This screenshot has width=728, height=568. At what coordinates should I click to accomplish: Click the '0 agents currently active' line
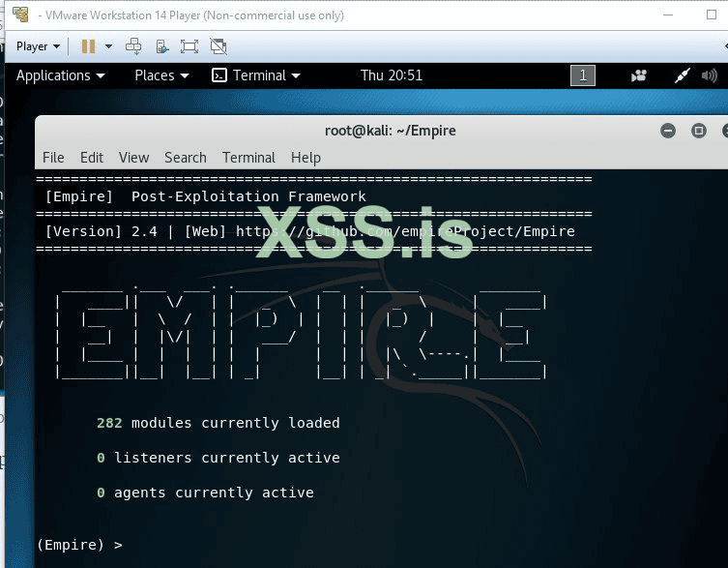pyautogui.click(x=205, y=493)
